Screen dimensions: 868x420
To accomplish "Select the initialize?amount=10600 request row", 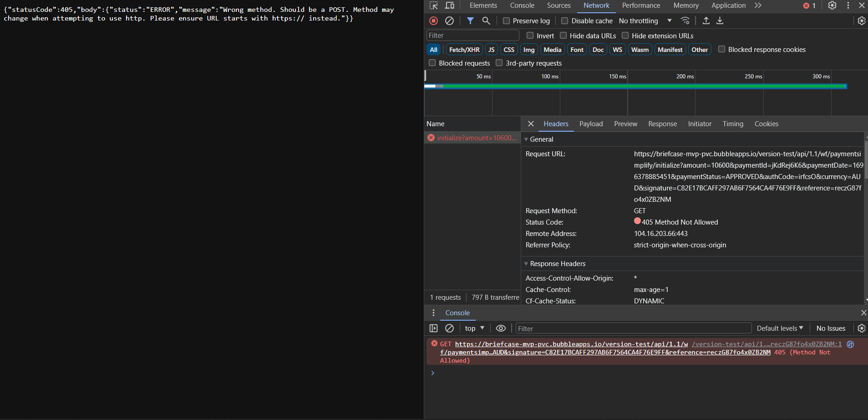I will (472, 138).
